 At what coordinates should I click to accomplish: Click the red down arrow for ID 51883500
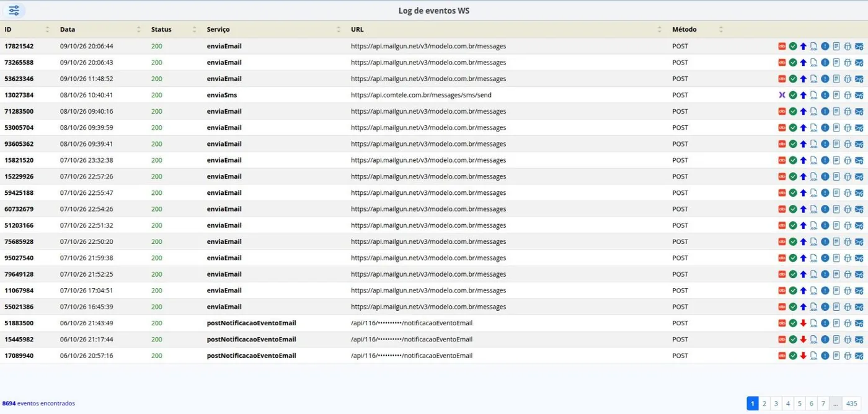click(804, 323)
